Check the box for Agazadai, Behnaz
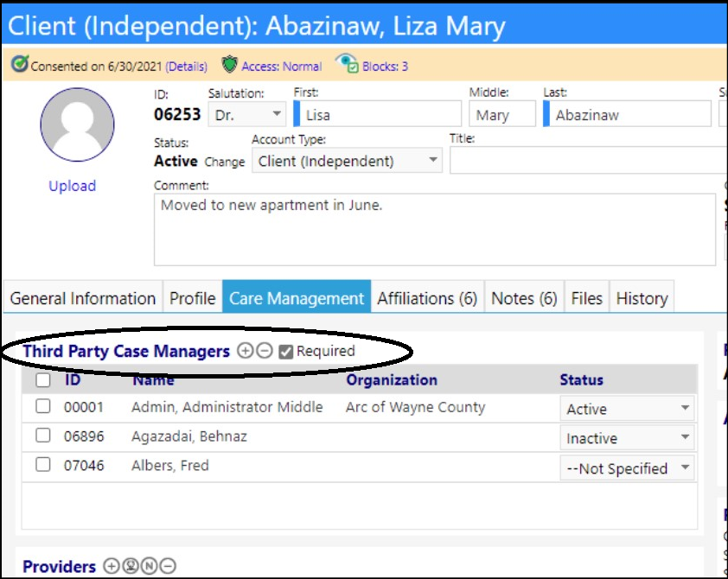Image resolution: width=728 pixels, height=579 pixels. tap(43, 436)
